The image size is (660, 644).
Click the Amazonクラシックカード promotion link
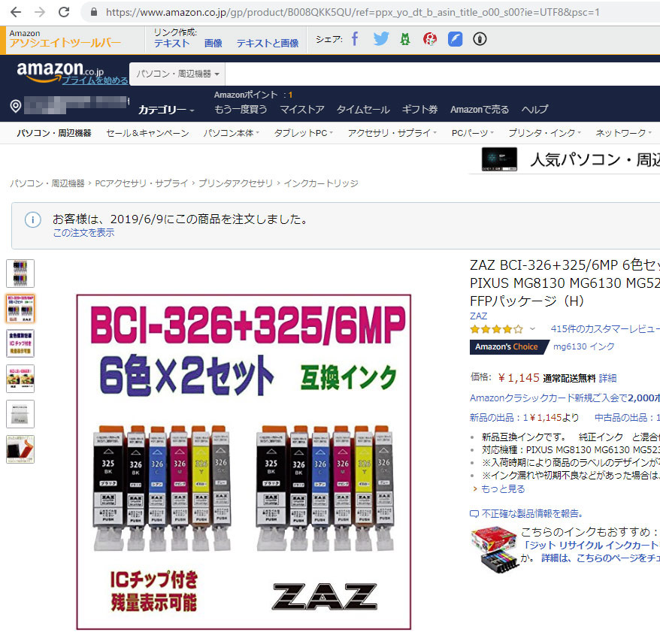[565, 398]
